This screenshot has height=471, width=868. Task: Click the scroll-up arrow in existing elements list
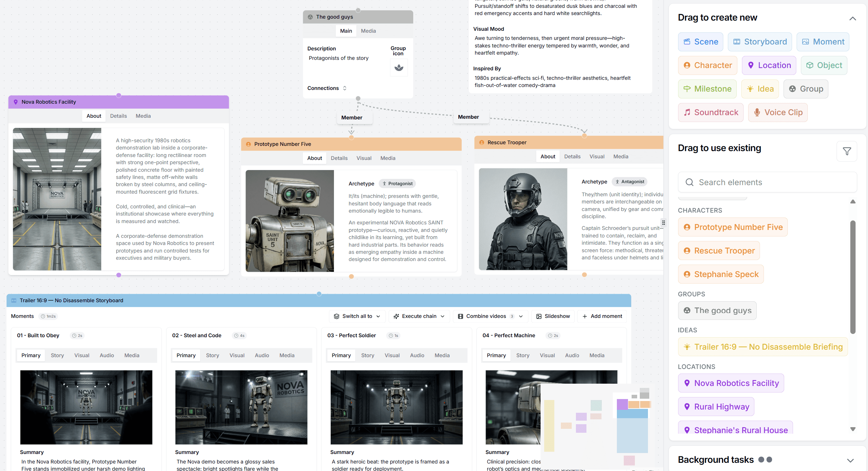coord(853,202)
